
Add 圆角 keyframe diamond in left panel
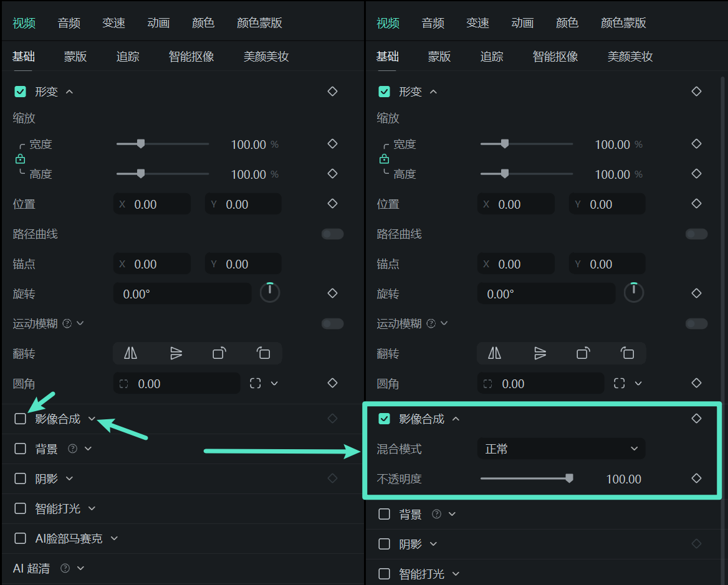pos(332,383)
